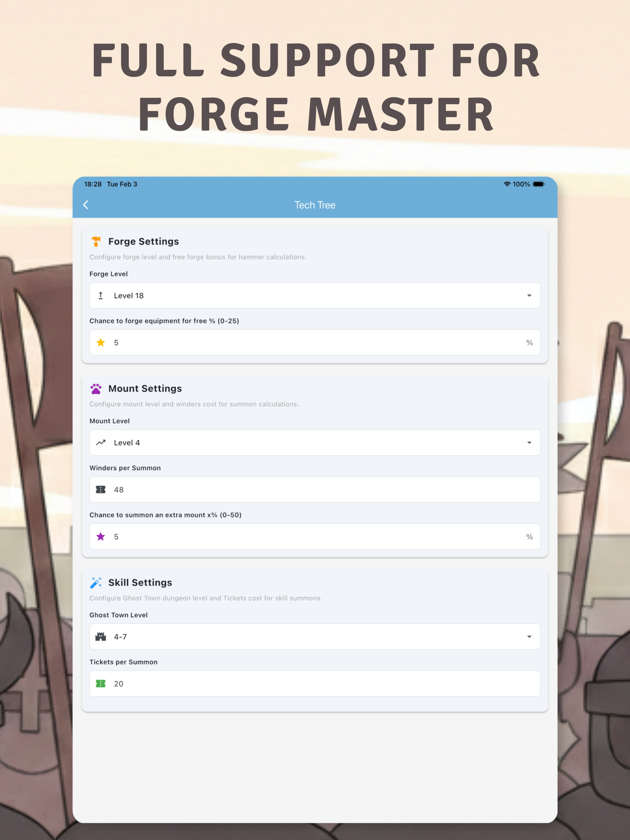Open the Ghost Town Level dropdown
The image size is (630, 840).
pos(315,636)
